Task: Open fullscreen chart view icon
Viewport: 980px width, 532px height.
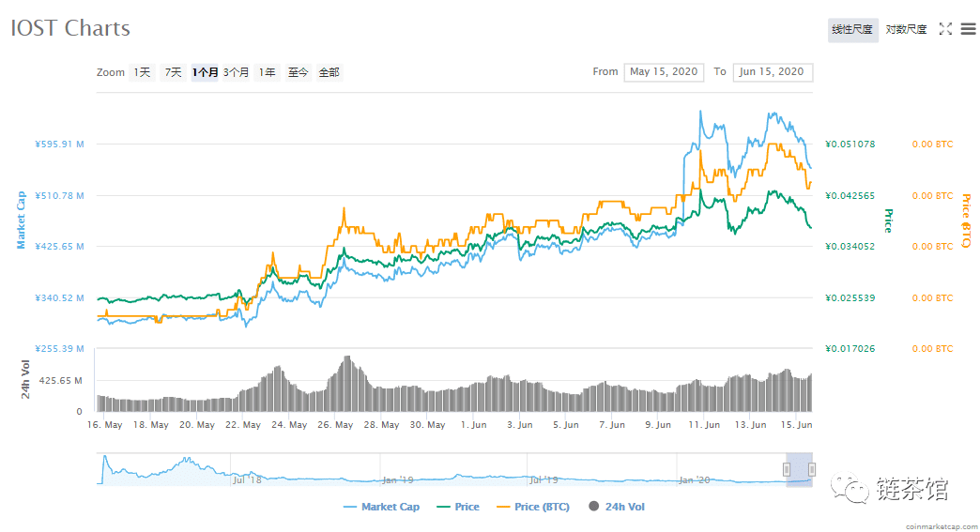Action: 945,29
